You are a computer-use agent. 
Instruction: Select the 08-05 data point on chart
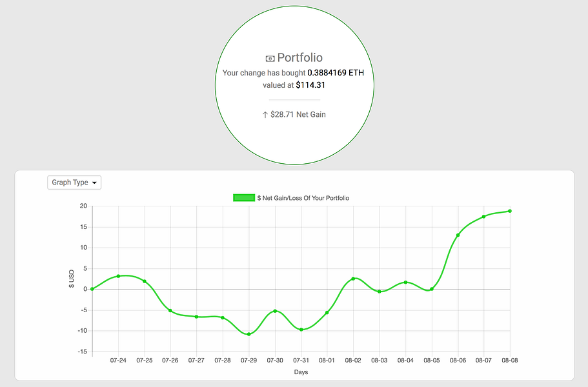point(432,289)
